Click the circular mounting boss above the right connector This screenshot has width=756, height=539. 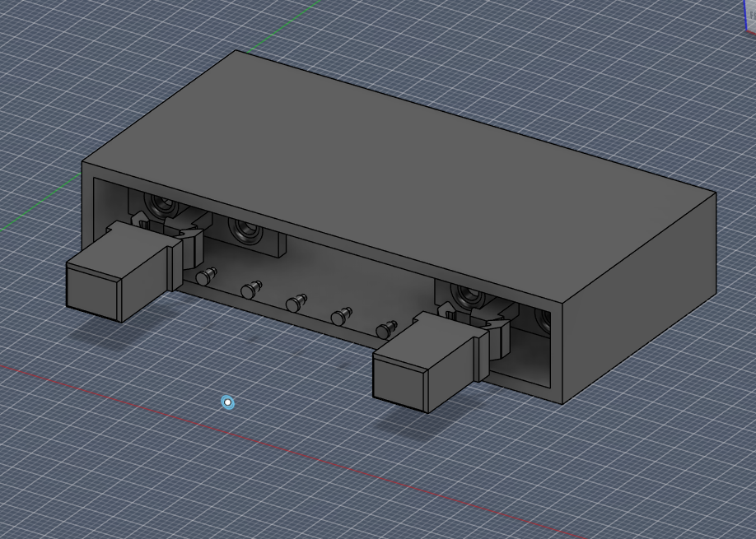467,295
